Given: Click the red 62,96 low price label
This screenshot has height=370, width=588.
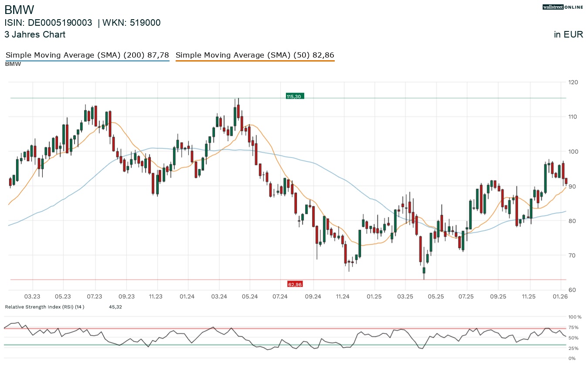Looking at the screenshot, I should click(x=295, y=284).
